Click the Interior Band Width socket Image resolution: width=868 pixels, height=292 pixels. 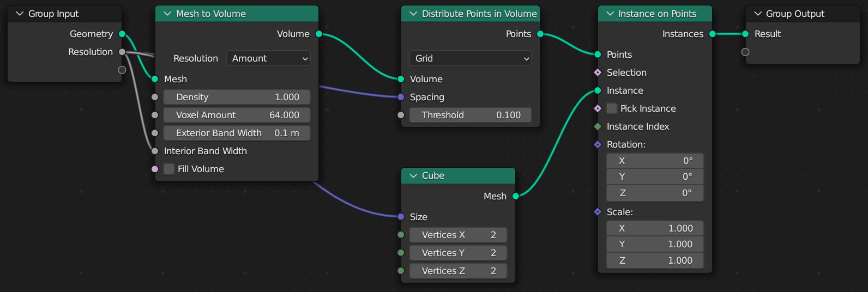[x=155, y=151]
